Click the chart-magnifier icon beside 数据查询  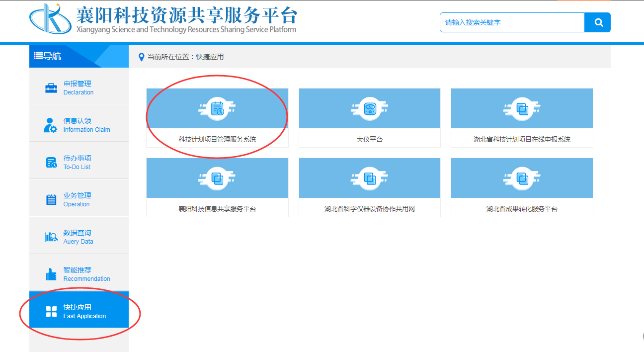tap(52, 237)
